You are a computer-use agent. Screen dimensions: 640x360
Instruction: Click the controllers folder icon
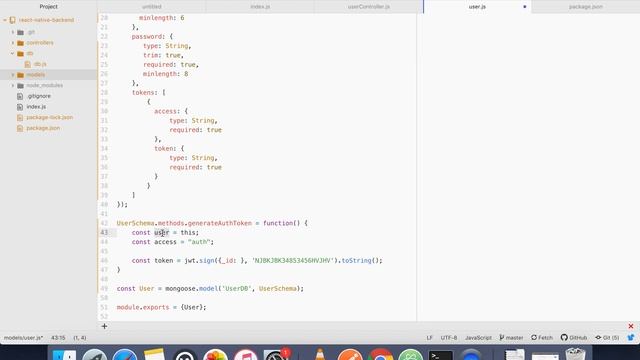20,43
